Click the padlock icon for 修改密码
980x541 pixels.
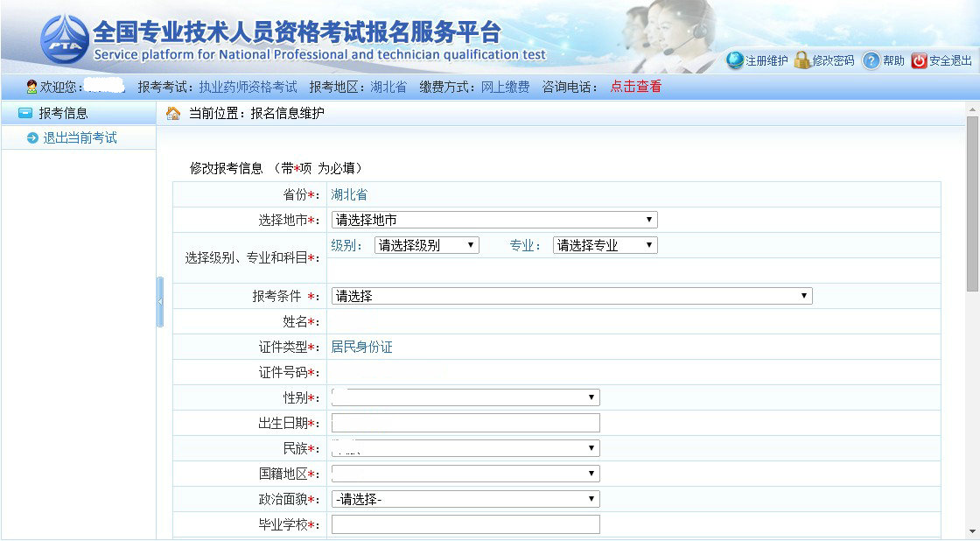[x=802, y=62]
